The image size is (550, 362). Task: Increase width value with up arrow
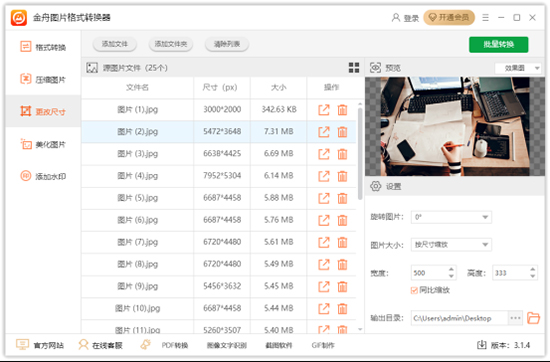click(x=451, y=269)
